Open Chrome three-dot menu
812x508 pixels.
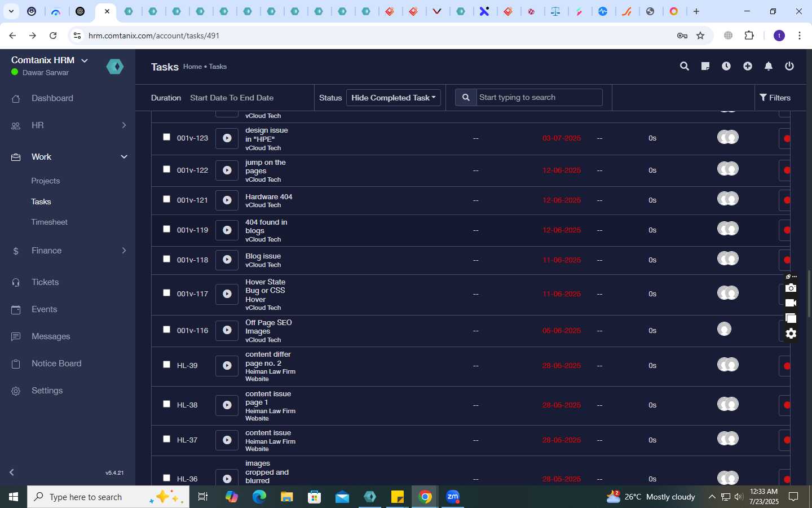pos(800,36)
